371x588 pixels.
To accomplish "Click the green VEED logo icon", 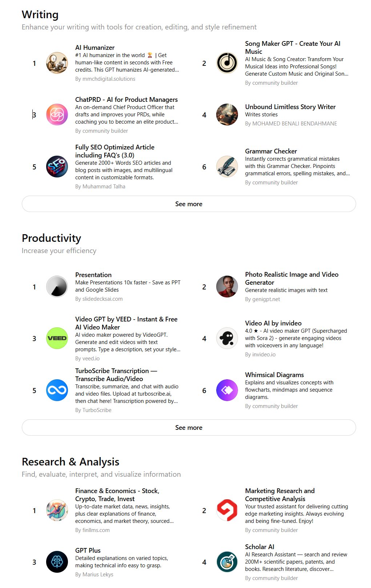I will coord(57,338).
